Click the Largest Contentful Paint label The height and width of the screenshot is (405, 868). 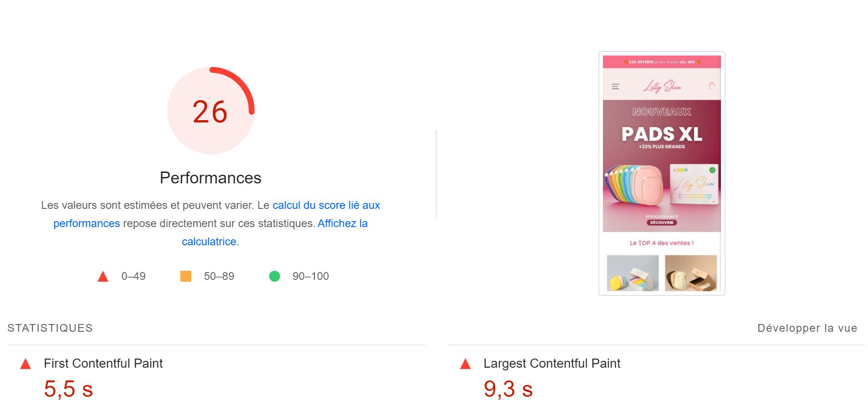coord(551,364)
